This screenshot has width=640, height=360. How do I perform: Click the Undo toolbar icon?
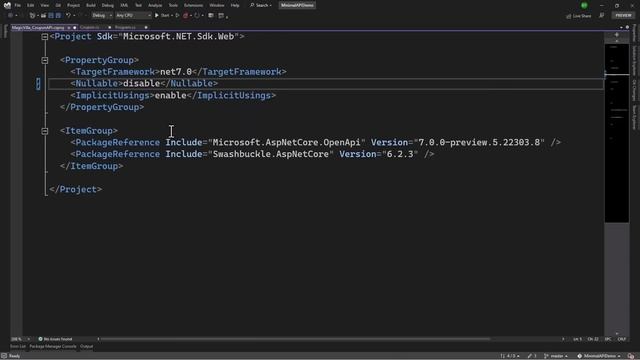click(x=68, y=16)
